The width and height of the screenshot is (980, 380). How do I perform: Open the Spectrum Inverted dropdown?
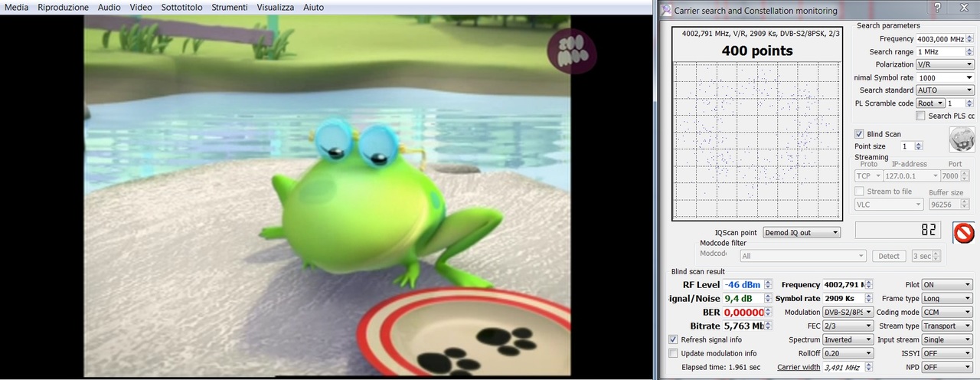pyautogui.click(x=848, y=339)
